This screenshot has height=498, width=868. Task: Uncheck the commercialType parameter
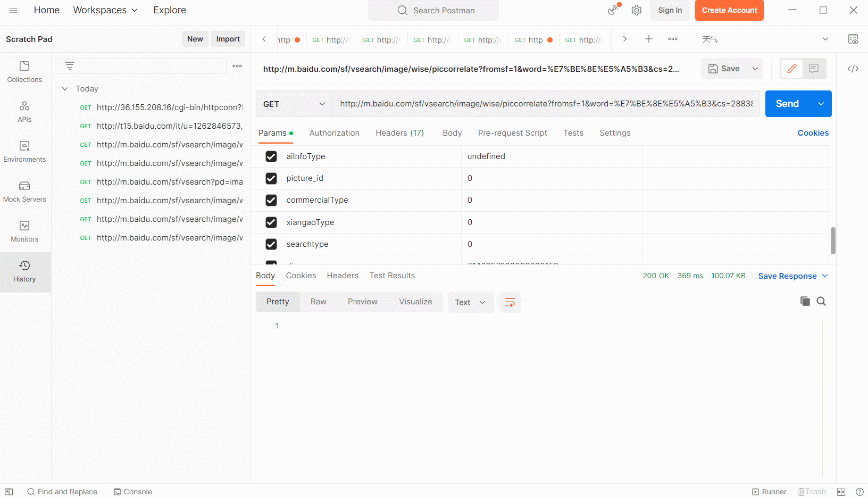(271, 200)
